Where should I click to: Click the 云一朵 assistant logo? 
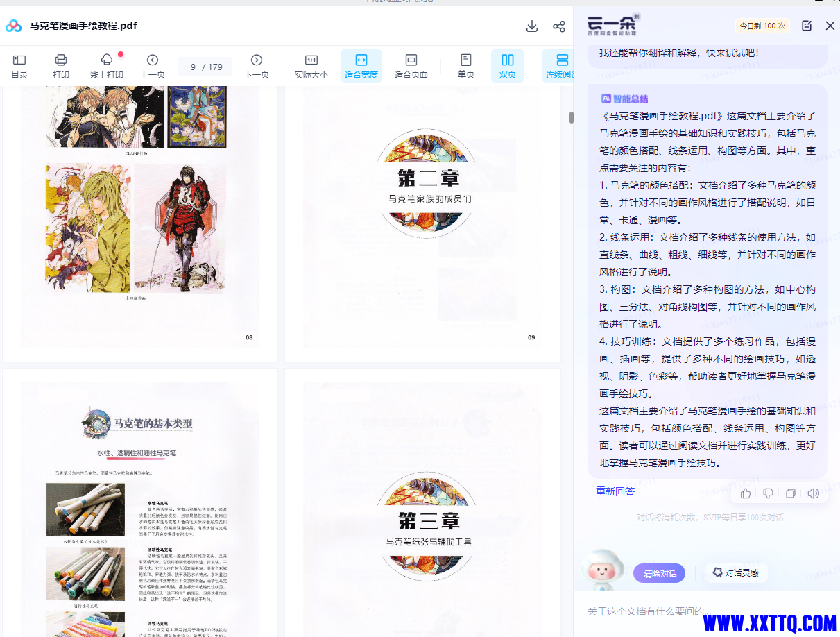point(612,25)
